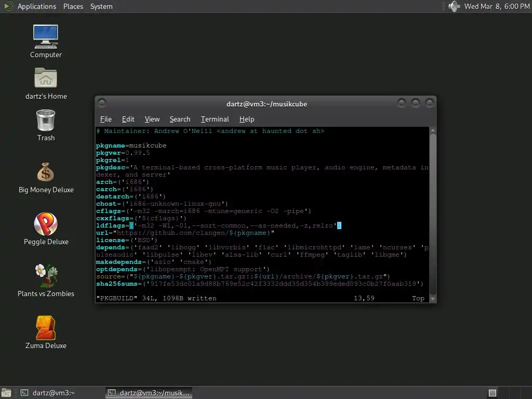Click the sha256sums line
This screenshot has height=399, width=532.
(x=260, y=284)
